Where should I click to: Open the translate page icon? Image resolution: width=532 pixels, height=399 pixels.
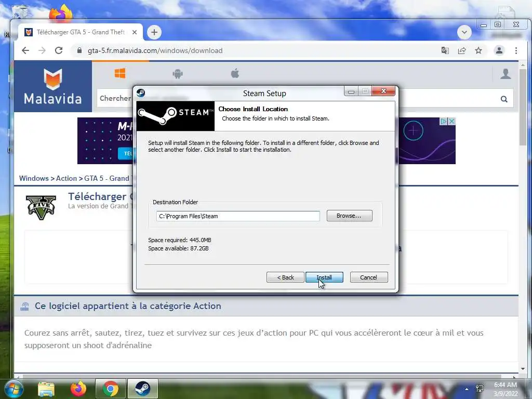pyautogui.click(x=445, y=50)
